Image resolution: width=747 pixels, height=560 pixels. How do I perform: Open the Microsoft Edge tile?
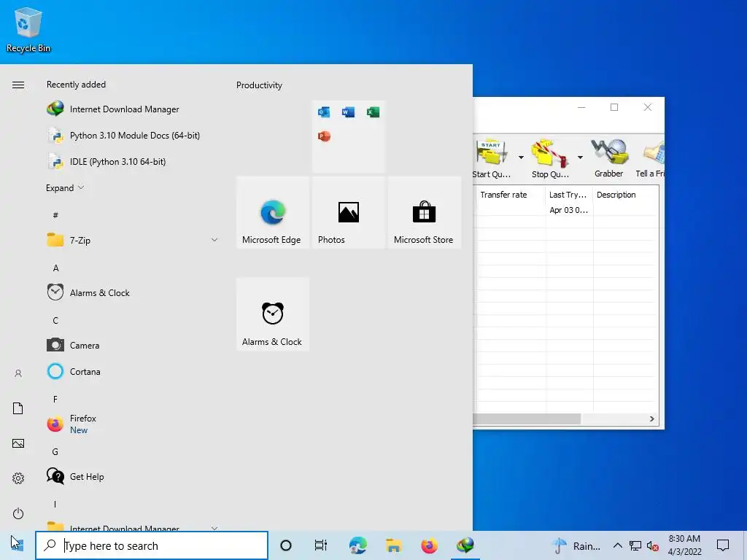click(273, 213)
